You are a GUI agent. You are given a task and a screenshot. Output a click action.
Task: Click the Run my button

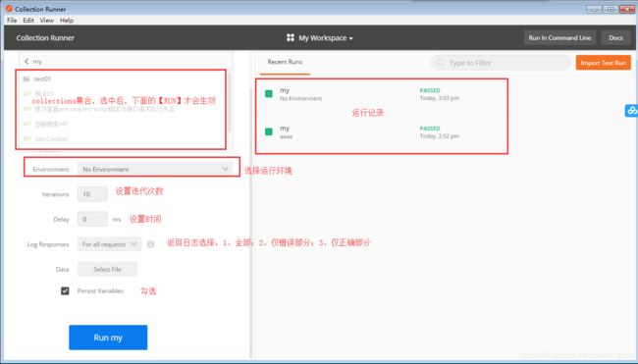pyautogui.click(x=108, y=338)
